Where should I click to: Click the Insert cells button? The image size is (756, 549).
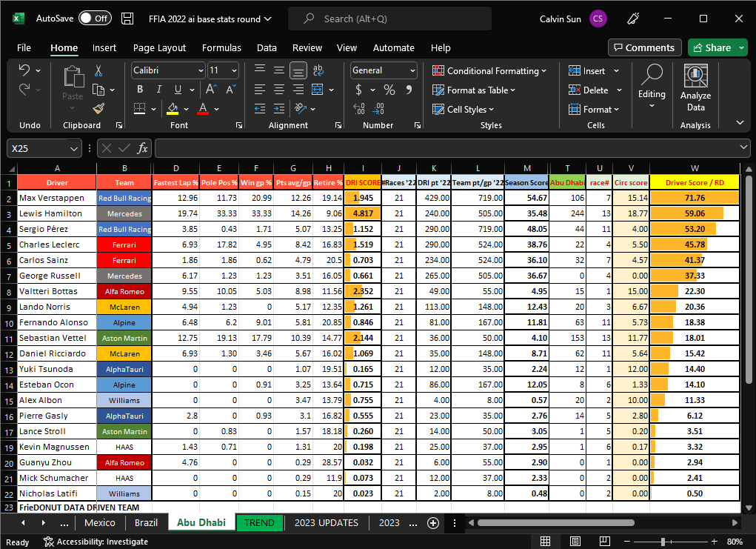coord(586,71)
